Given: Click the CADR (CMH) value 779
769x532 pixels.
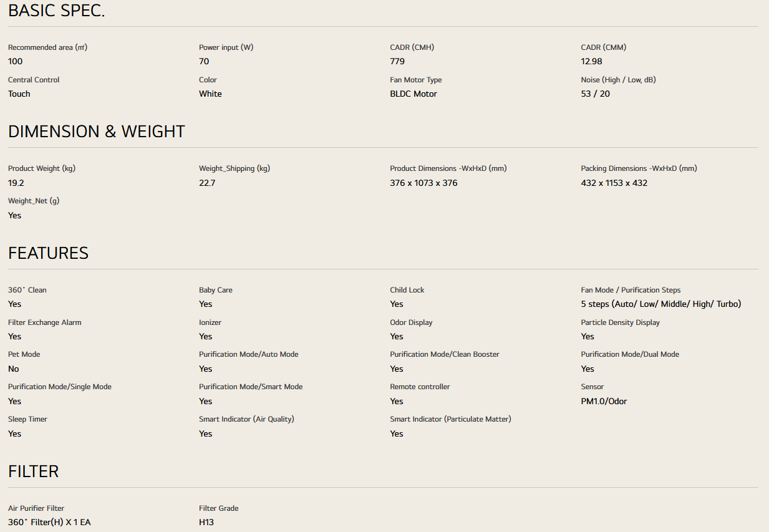Looking at the screenshot, I should click(397, 62).
